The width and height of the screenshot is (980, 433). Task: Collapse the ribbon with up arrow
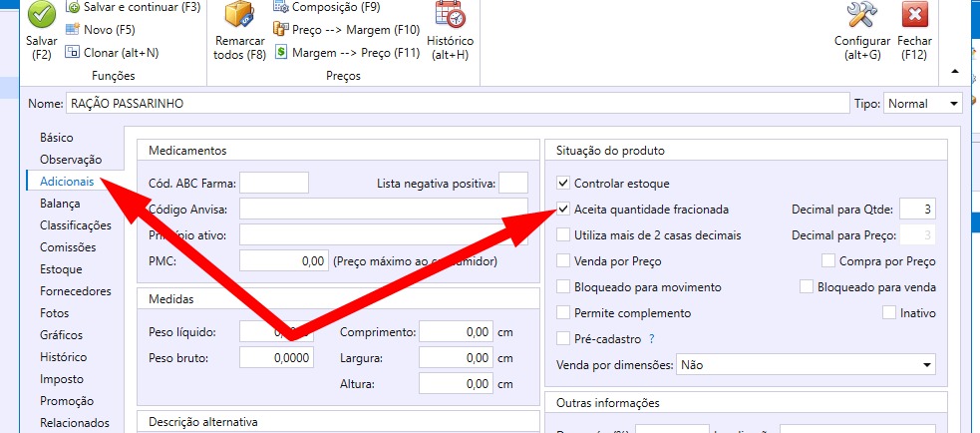click(x=956, y=72)
